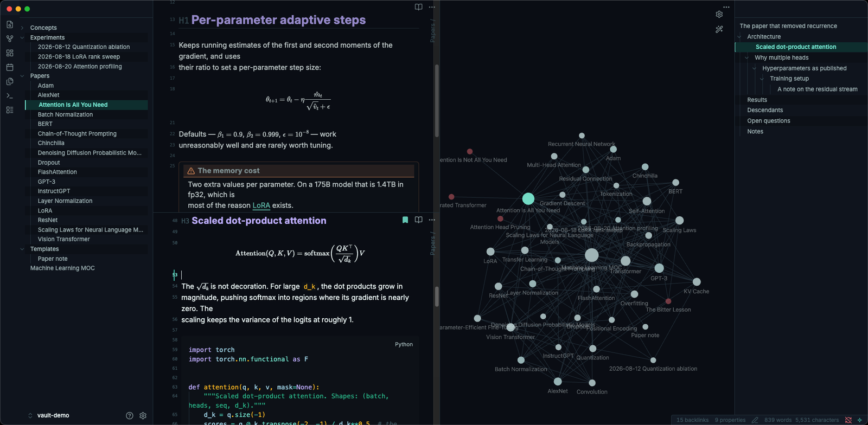Open graph settings gear icon
The height and width of the screenshot is (425, 868).
[x=719, y=15]
